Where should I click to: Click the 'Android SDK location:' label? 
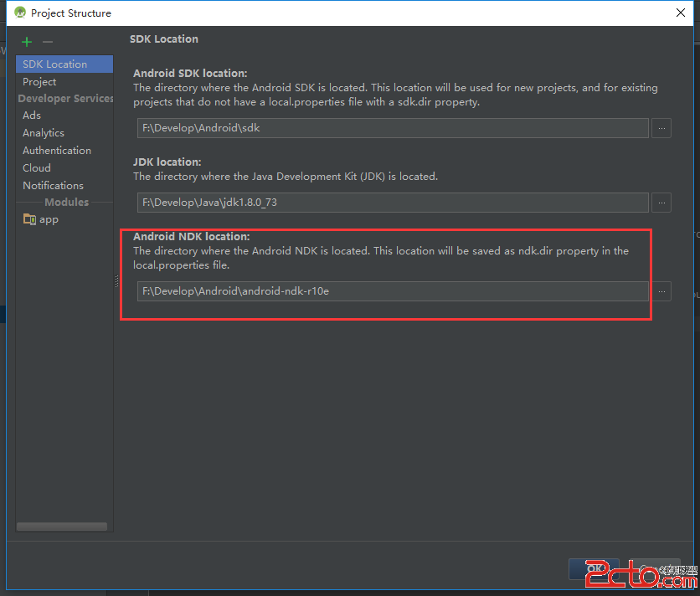[190, 73]
